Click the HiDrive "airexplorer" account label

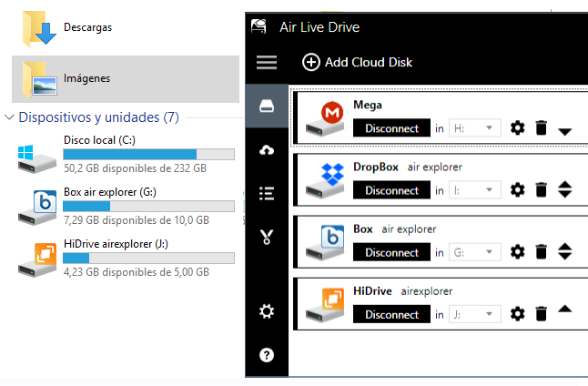coord(427,291)
